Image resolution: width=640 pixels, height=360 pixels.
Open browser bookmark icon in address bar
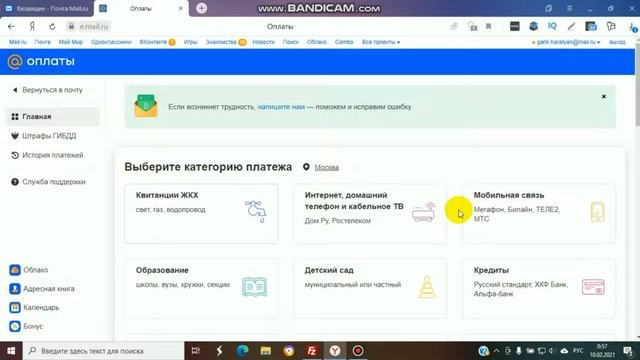488,27
